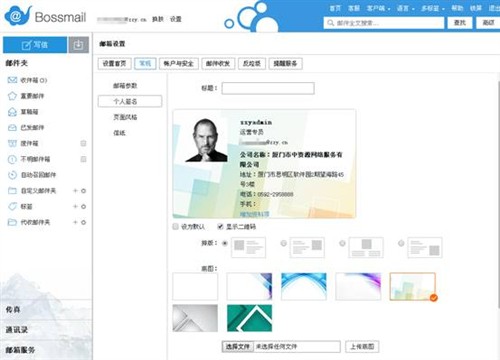Open the trash bin folder icon
The width and height of the screenshot is (500, 360).
pos(12,143)
